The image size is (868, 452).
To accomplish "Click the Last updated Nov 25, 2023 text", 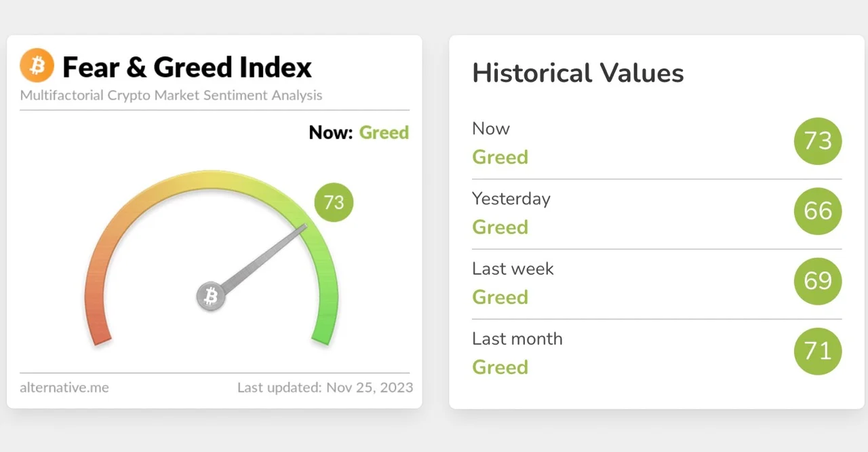I will tap(325, 388).
